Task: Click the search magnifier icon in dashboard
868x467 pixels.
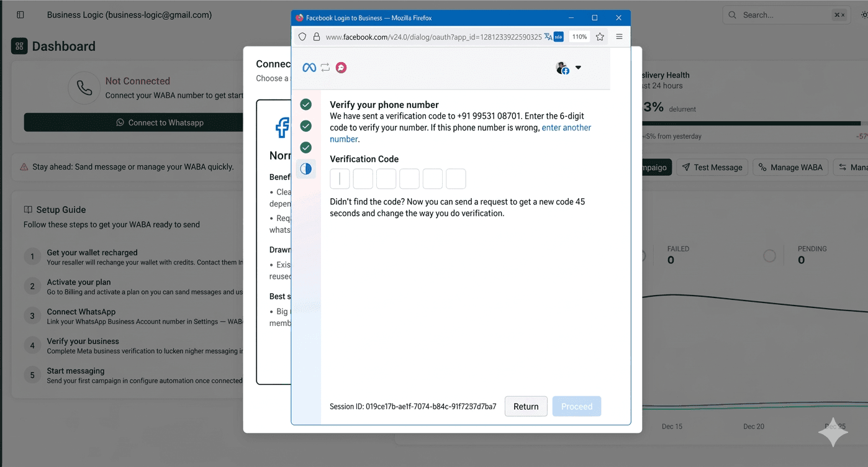Action: tap(733, 15)
